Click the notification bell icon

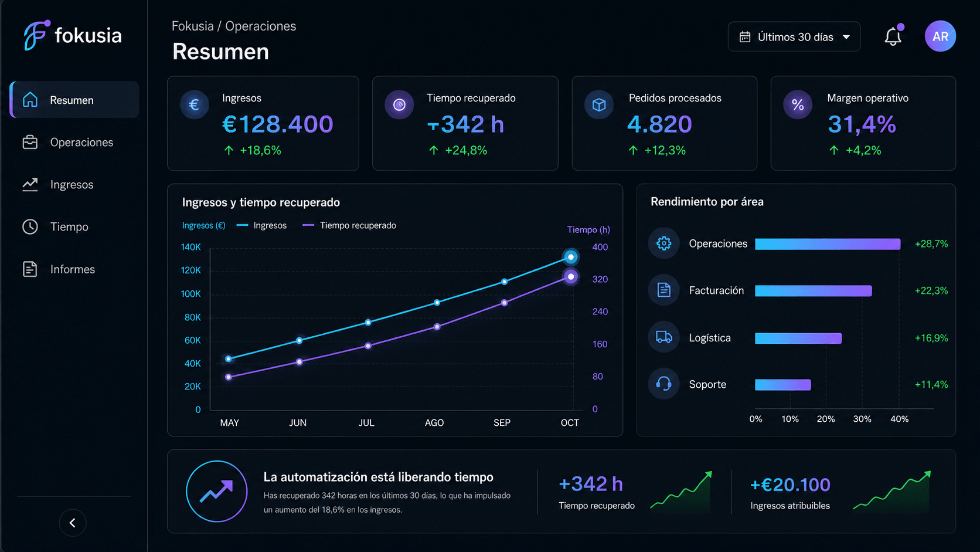pyautogui.click(x=893, y=36)
